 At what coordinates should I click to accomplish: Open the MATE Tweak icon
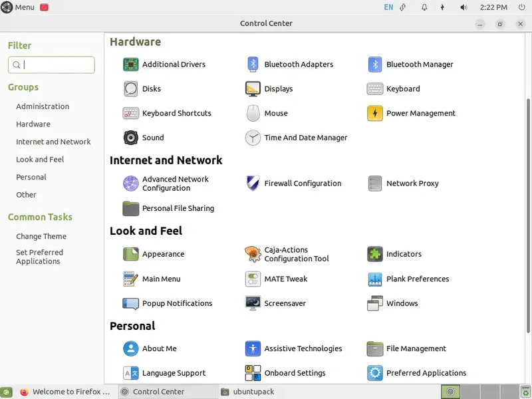(253, 279)
